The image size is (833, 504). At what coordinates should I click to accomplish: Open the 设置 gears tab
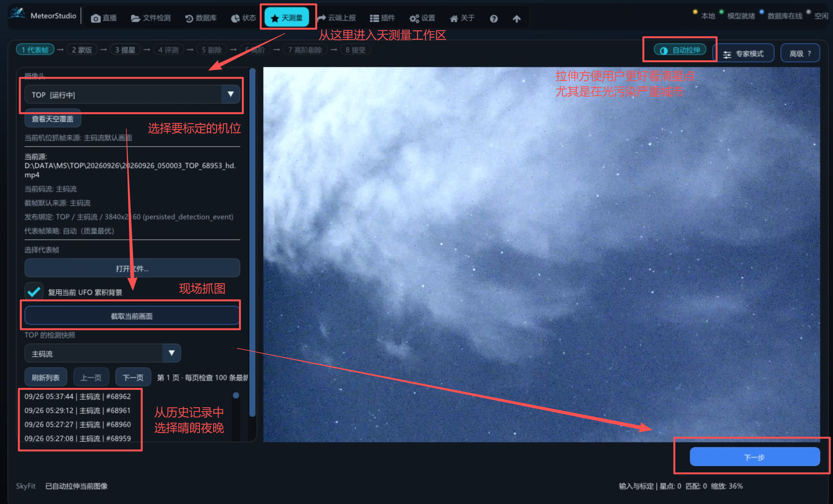tap(422, 18)
